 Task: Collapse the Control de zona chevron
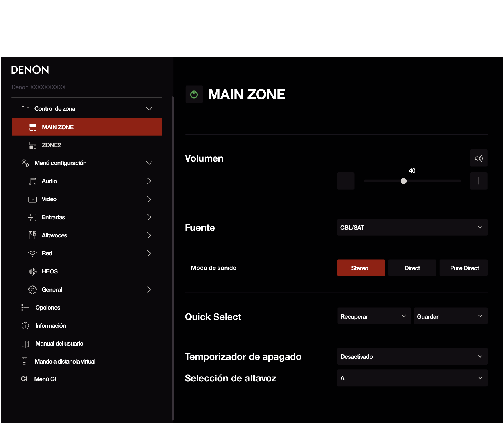[x=149, y=109]
